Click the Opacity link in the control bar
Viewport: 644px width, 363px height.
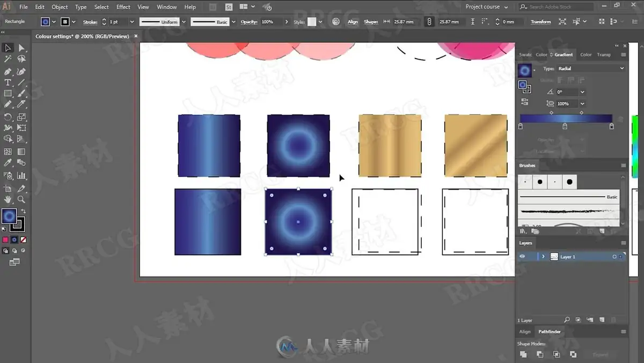tap(249, 21)
